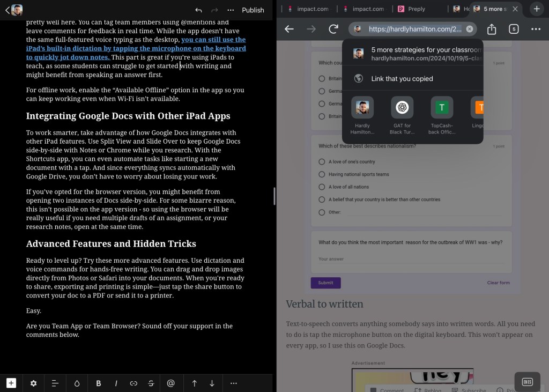Toggle bold formatting in editor toolbar

click(99, 383)
